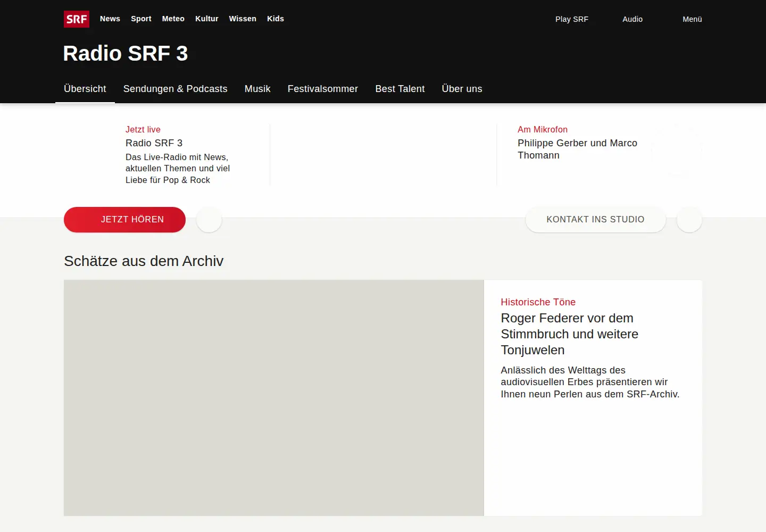Click the 'Historische Töne' label
The width and height of the screenshot is (766, 532).
click(538, 302)
